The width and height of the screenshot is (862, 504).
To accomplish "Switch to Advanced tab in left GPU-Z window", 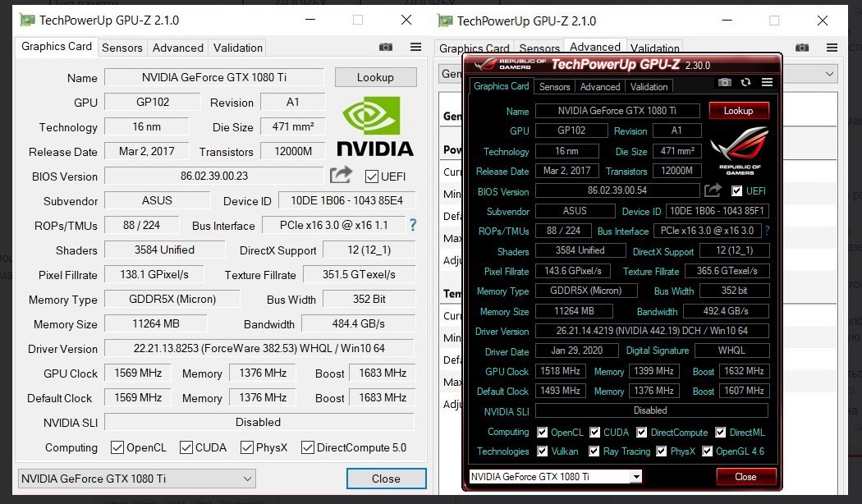I will click(177, 48).
